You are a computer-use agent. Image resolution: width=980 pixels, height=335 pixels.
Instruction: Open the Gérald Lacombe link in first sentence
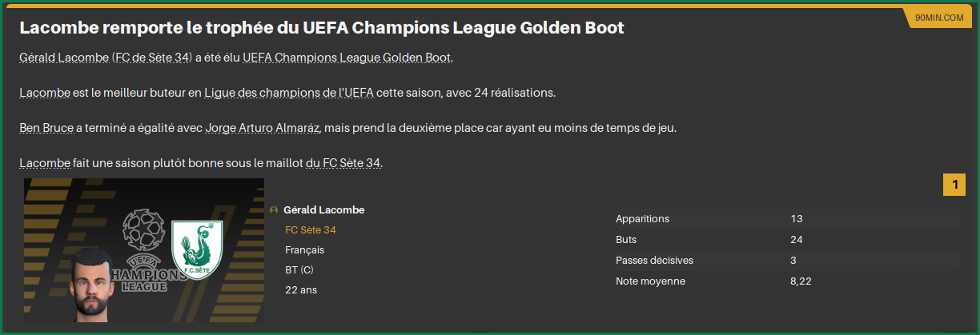point(64,58)
